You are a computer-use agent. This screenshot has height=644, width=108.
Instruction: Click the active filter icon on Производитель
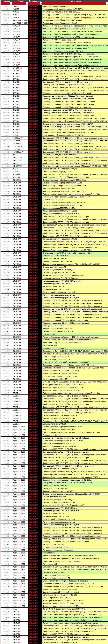tap(41, 4)
